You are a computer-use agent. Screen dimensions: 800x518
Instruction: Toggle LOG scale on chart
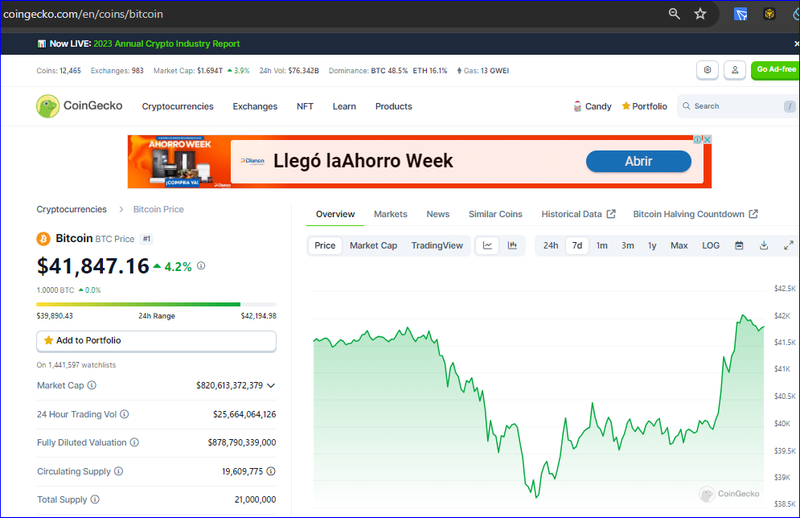click(711, 245)
